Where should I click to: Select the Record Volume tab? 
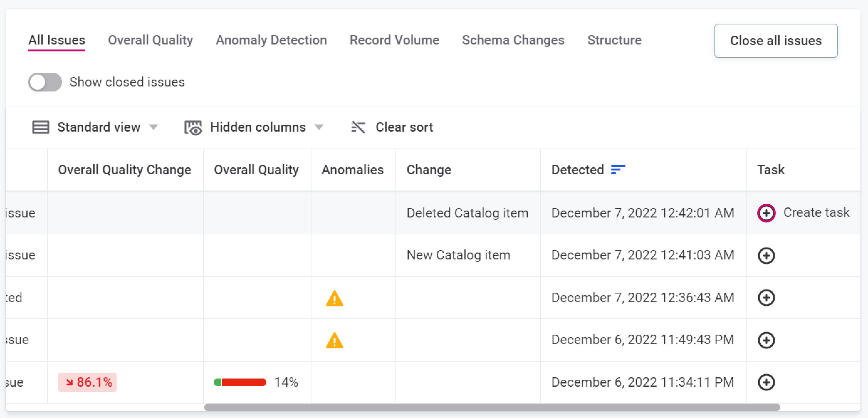(394, 40)
